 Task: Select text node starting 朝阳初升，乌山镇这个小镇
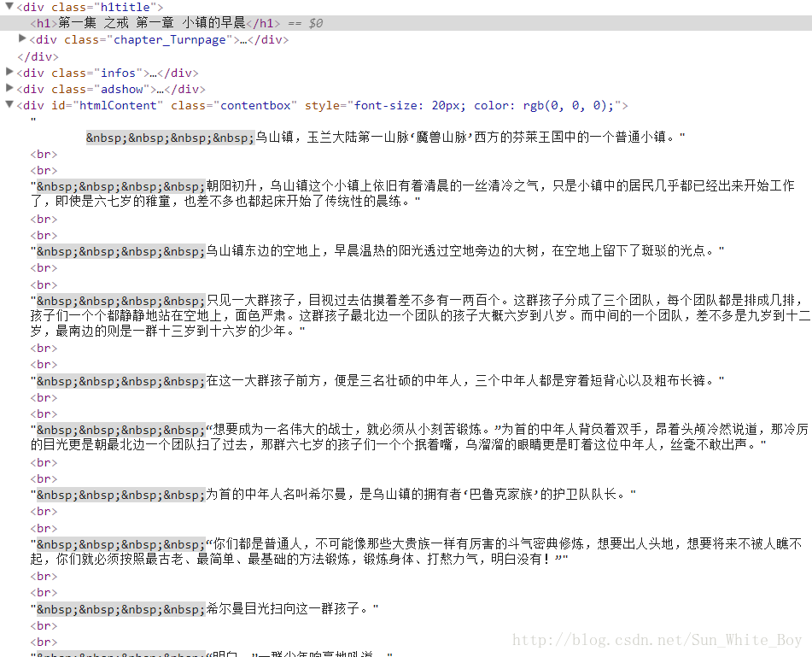coord(412,193)
